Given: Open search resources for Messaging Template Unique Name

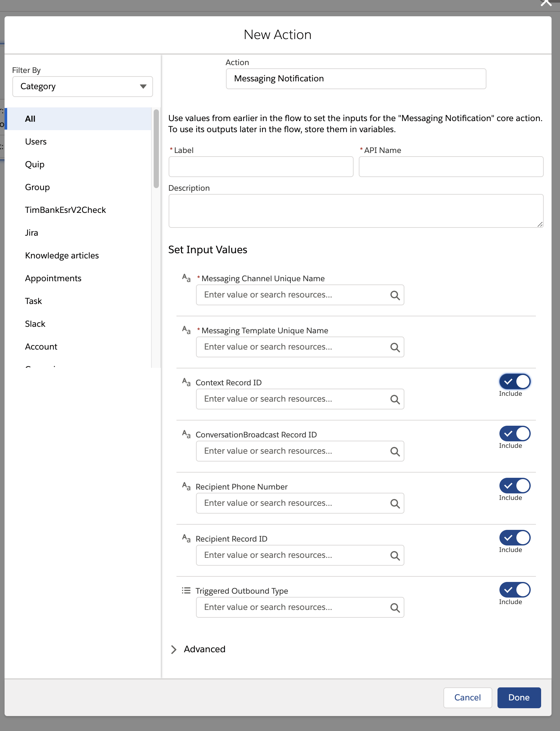Looking at the screenshot, I should pos(395,347).
